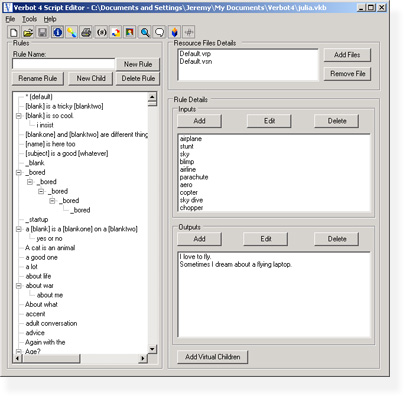
Task: Click the floppy disk save icon
Action: tap(43, 32)
